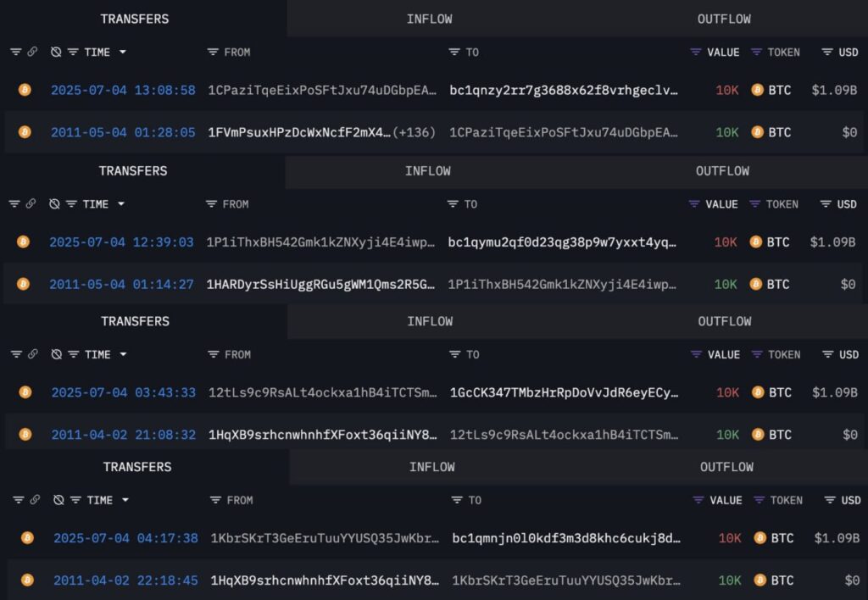868x600 pixels.
Task: Click the $1.09B USD value in the 04:17:38 row
Action: coord(837,537)
